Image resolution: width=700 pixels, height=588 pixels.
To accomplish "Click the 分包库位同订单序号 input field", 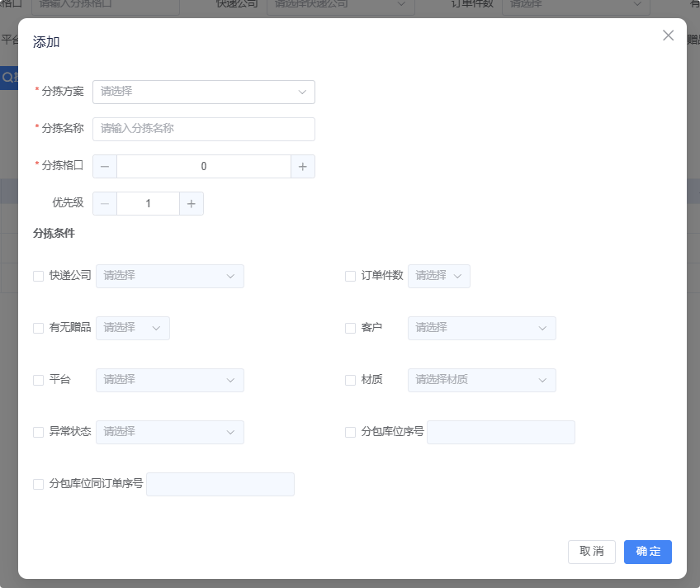I will point(220,484).
